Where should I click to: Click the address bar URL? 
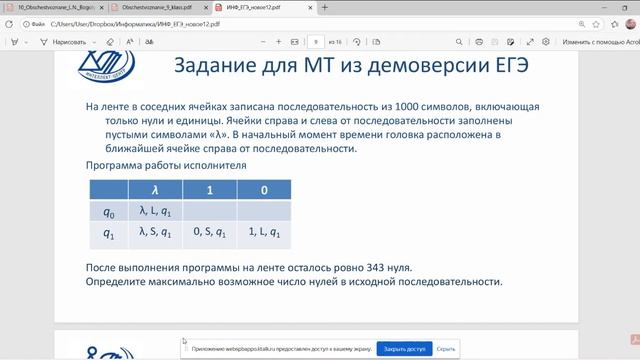[135, 24]
